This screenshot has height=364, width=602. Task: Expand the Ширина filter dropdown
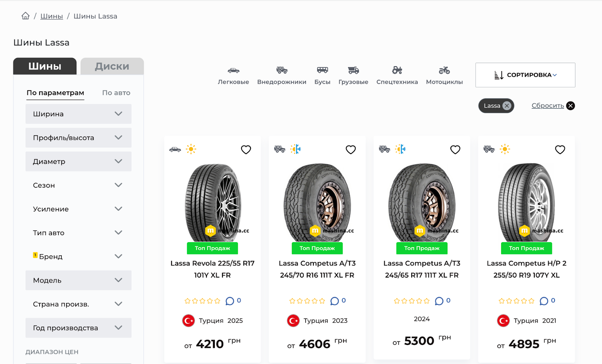coord(78,114)
